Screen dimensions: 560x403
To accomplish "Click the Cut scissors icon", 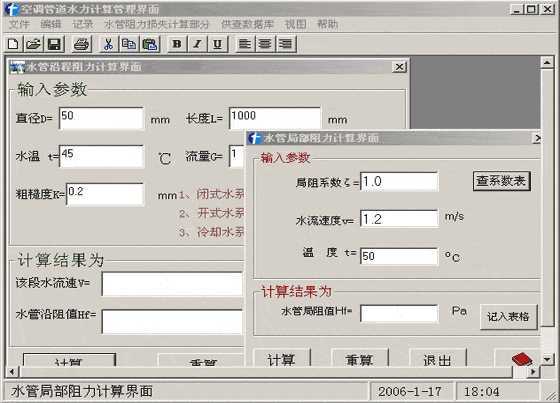I will click(108, 44).
